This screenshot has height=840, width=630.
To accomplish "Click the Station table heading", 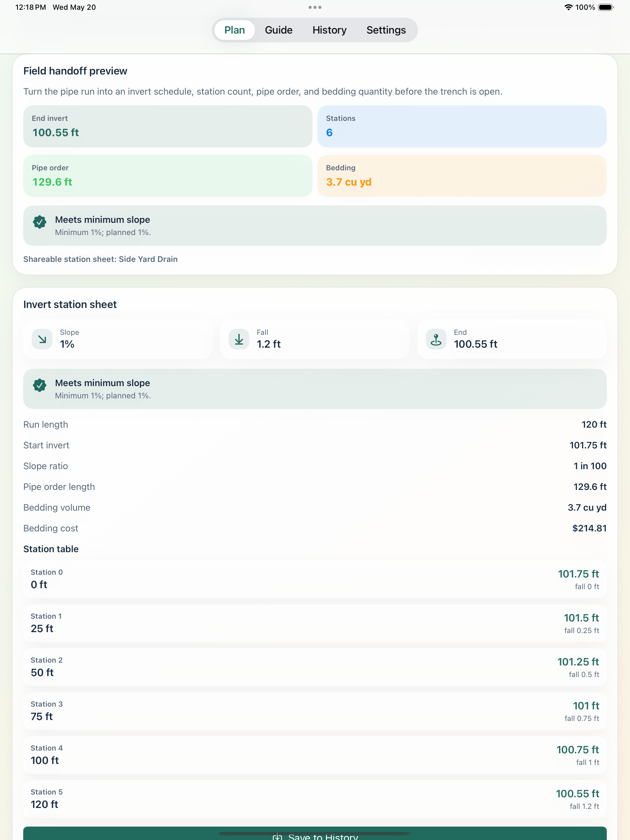I will tap(51, 549).
